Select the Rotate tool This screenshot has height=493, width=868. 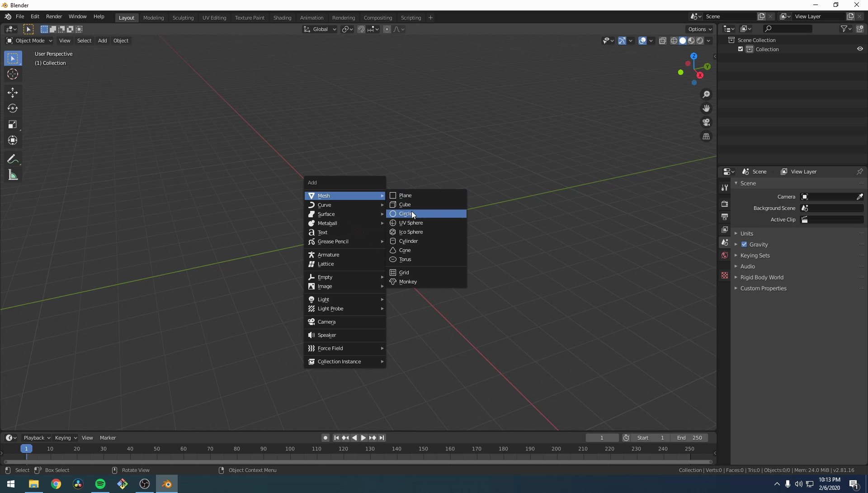pyautogui.click(x=13, y=109)
